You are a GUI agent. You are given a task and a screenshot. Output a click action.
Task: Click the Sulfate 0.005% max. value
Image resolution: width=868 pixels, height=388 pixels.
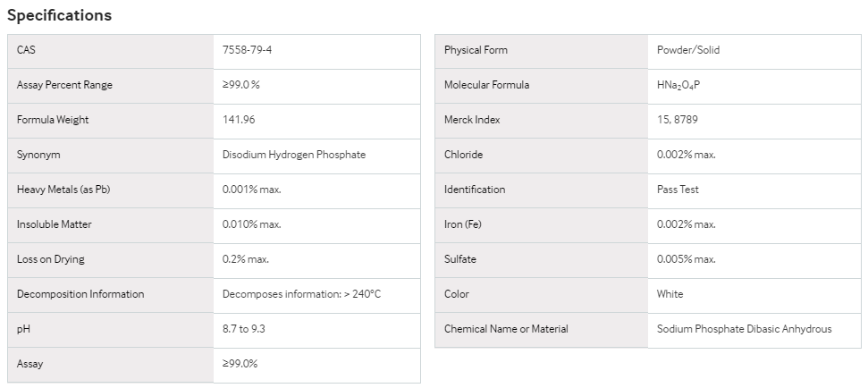pos(687,259)
